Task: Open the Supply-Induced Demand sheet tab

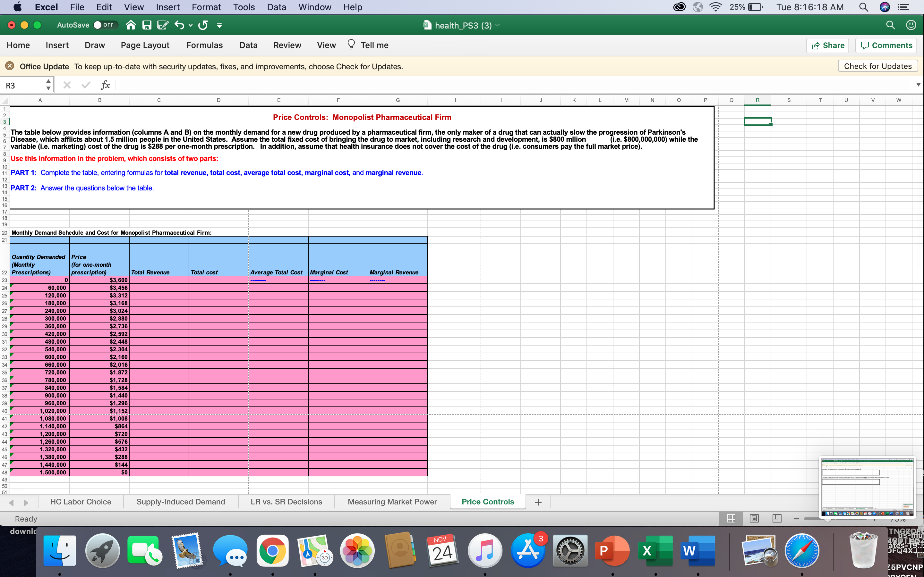Action: click(181, 501)
